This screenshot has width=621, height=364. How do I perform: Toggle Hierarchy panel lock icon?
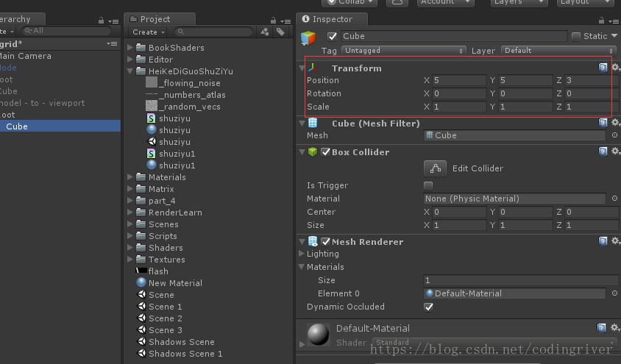101,20
